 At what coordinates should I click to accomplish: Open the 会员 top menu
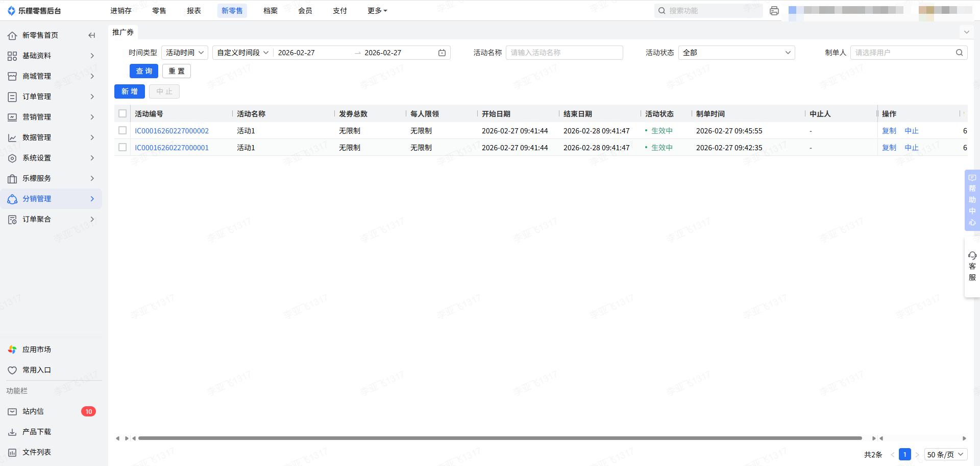(x=305, y=11)
